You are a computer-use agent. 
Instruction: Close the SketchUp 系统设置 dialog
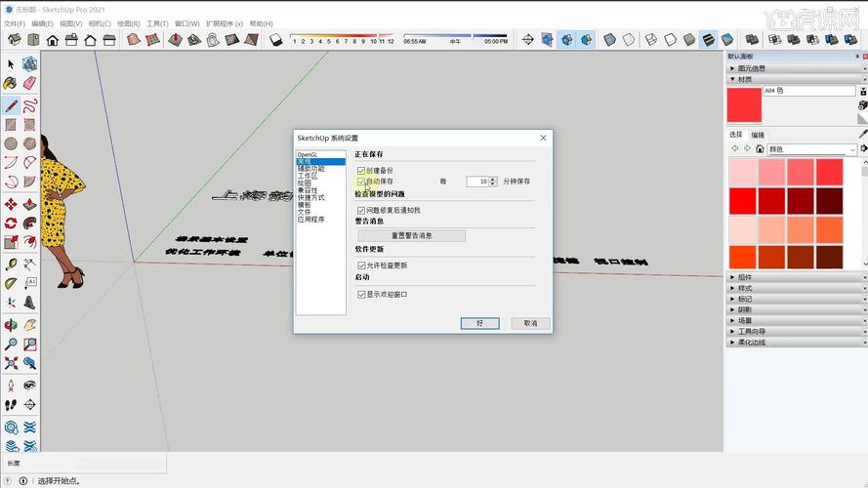(x=543, y=138)
